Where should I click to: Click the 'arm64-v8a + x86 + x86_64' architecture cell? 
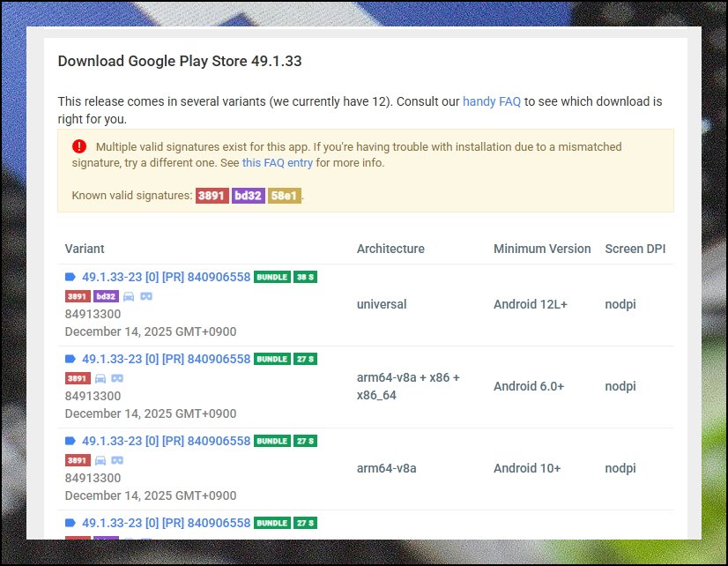coord(408,386)
